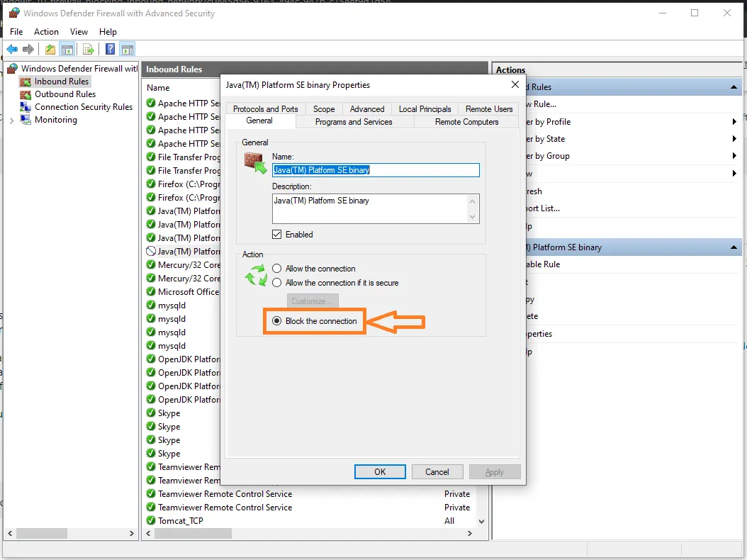This screenshot has width=747, height=560.
Task: Switch to the Advanced tab
Action: [367, 108]
